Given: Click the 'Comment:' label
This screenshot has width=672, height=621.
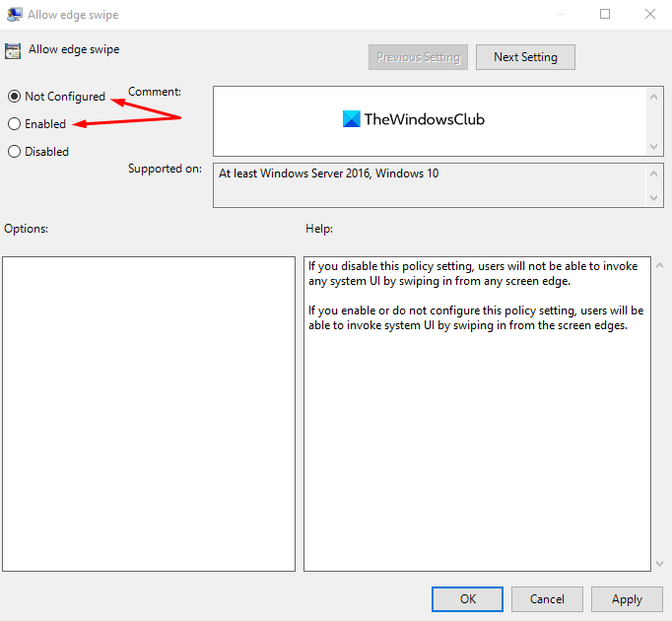Looking at the screenshot, I should tap(155, 92).
